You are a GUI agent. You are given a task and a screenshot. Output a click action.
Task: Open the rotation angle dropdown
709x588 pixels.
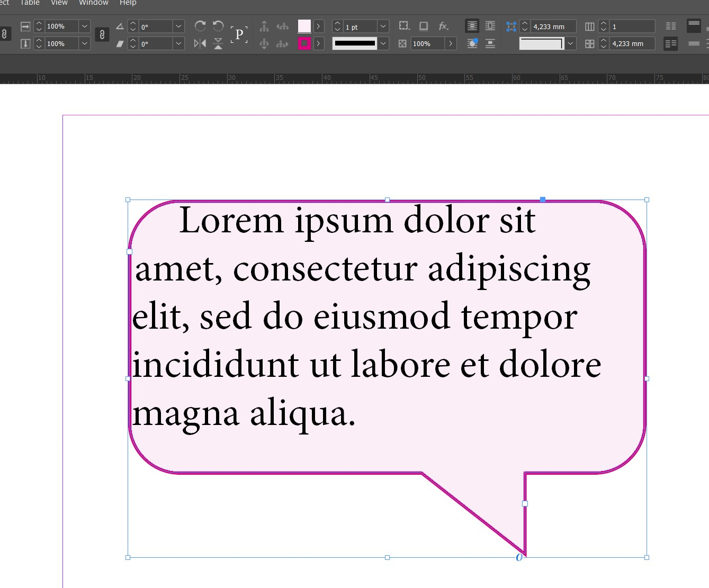point(179,26)
